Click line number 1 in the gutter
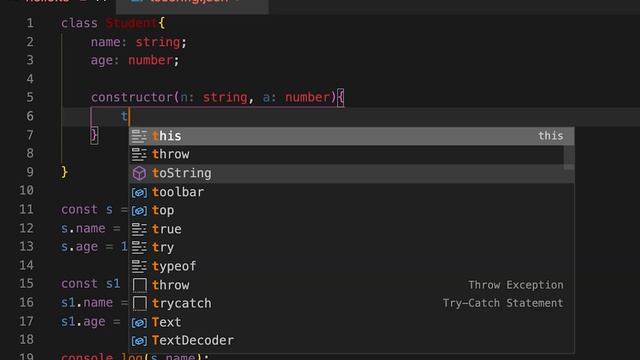This screenshot has width=640, height=360. pyautogui.click(x=30, y=23)
